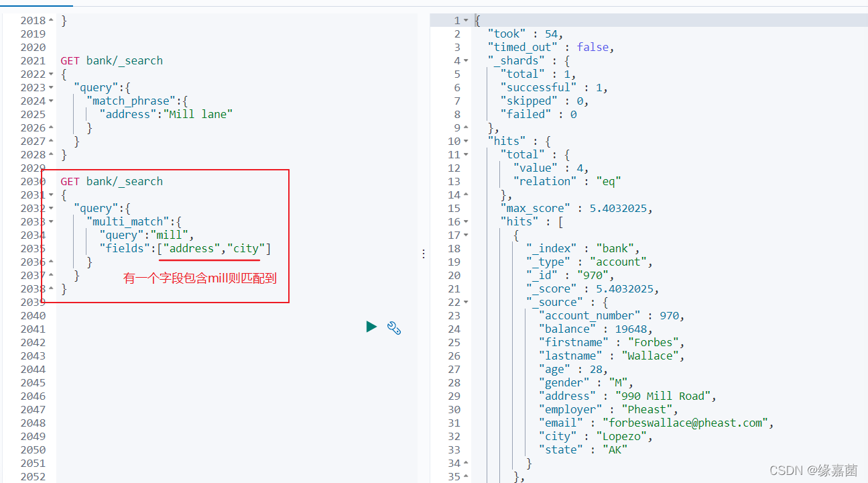Fold the "match_phrase" block at line 2024
Screen dimensions: 868x483
[x=52, y=101]
